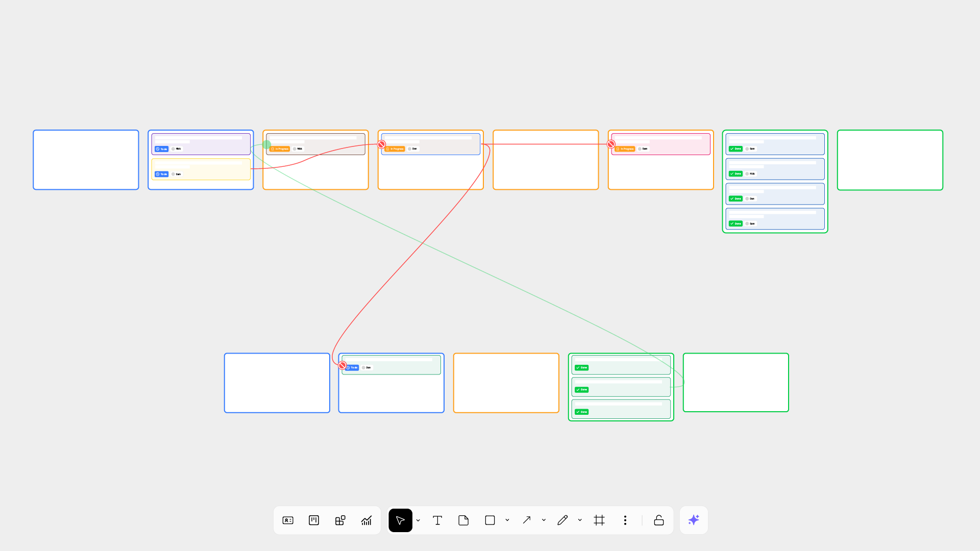Select the Rectangle shape tool
The width and height of the screenshot is (980, 551).
(490, 520)
